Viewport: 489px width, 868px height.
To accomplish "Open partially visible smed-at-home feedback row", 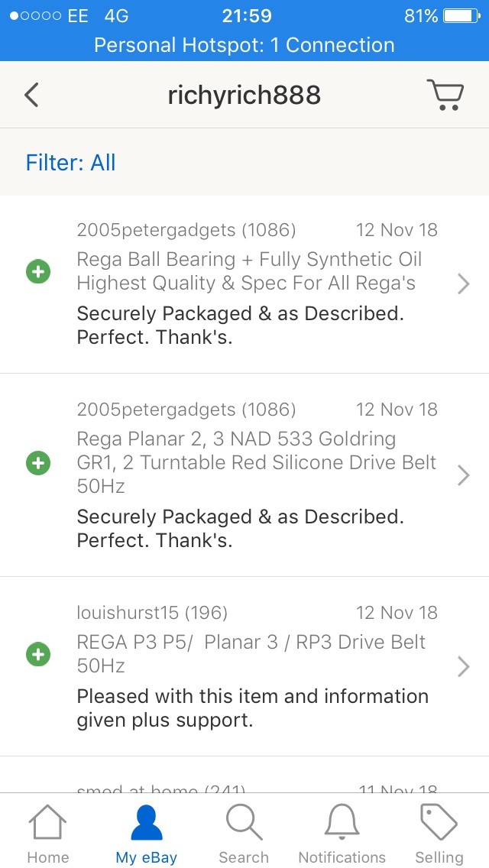I will pos(244,783).
